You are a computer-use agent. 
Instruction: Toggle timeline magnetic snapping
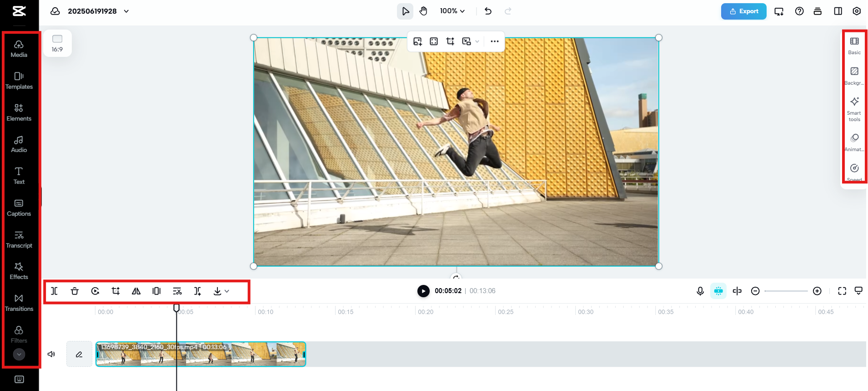tap(718, 291)
